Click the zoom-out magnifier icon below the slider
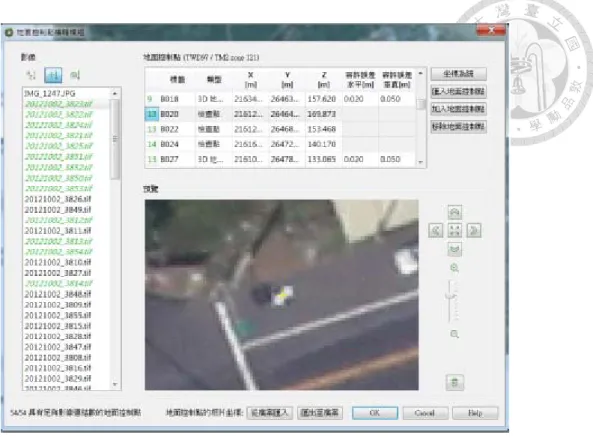This screenshot has height=438, width=593. click(455, 334)
